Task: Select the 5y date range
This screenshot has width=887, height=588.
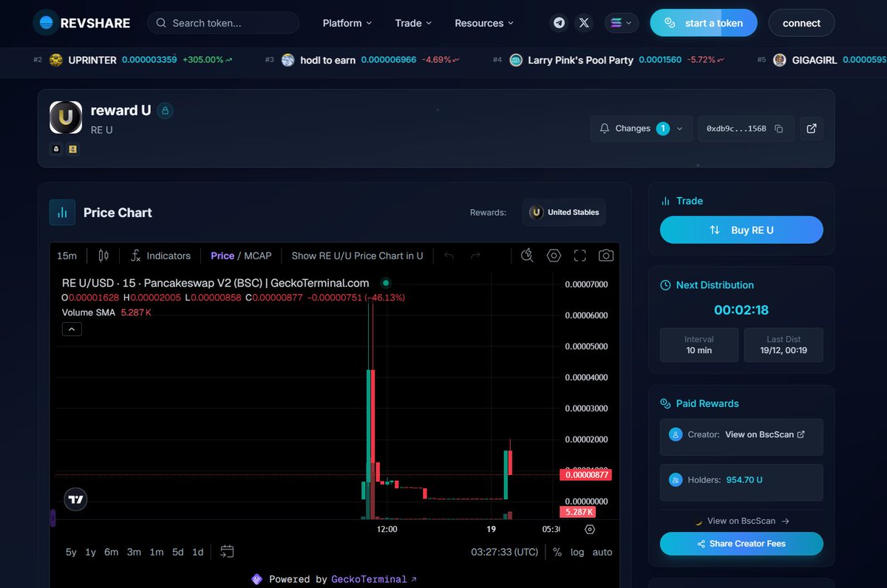Action: 71,552
